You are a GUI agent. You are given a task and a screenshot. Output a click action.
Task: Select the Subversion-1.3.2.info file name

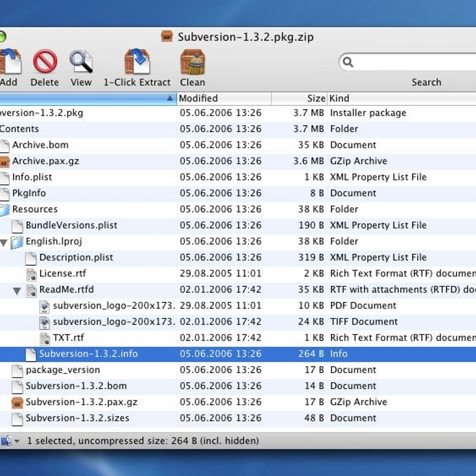tap(88, 354)
